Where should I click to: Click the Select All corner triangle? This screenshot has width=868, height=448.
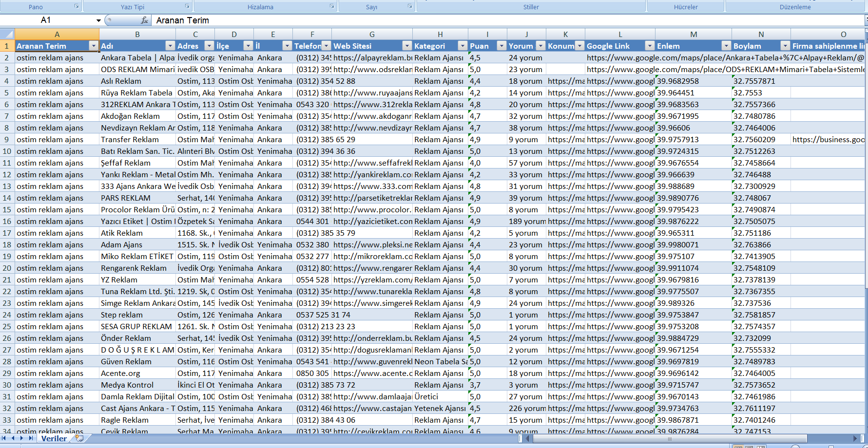7,34
